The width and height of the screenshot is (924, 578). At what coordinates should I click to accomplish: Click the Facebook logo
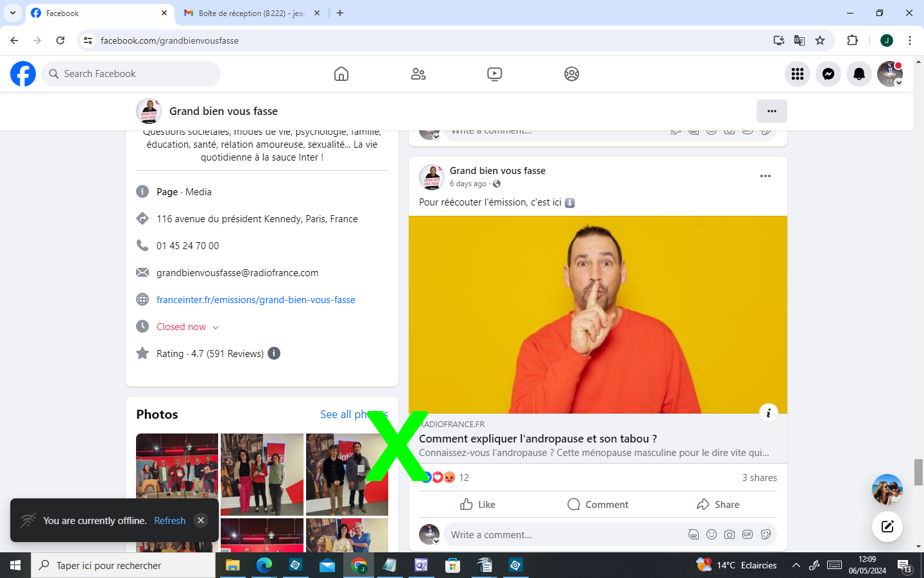23,74
